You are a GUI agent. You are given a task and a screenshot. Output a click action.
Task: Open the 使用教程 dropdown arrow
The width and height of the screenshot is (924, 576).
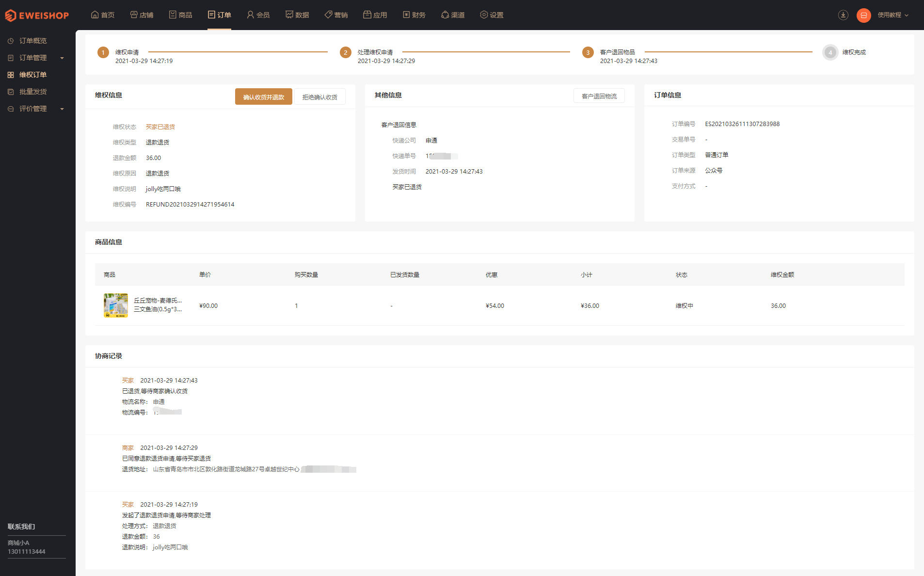pos(907,15)
